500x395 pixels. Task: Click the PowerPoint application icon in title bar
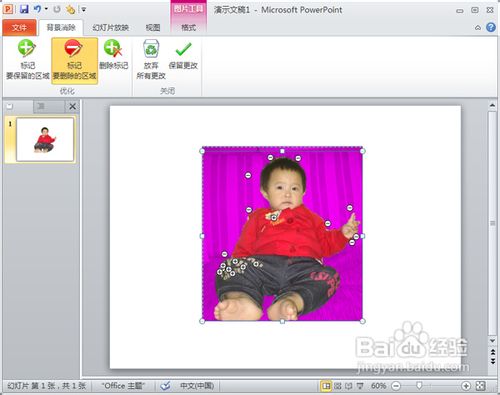(x=8, y=9)
